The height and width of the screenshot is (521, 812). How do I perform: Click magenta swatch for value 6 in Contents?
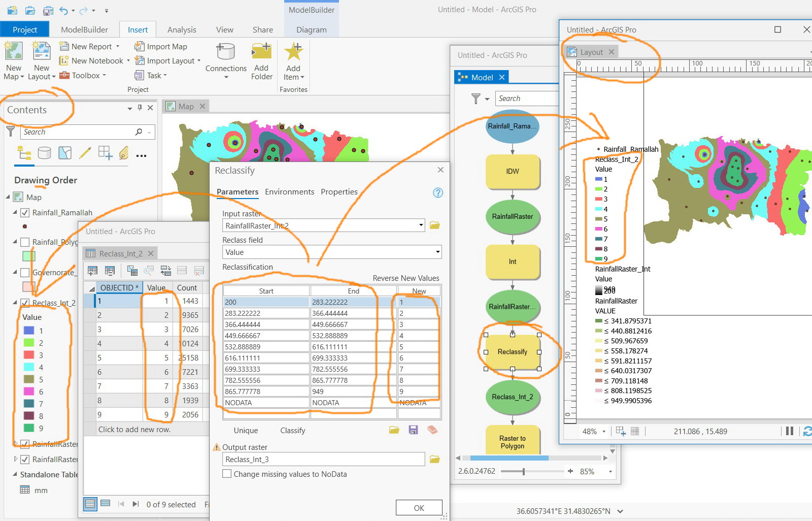tap(29, 392)
